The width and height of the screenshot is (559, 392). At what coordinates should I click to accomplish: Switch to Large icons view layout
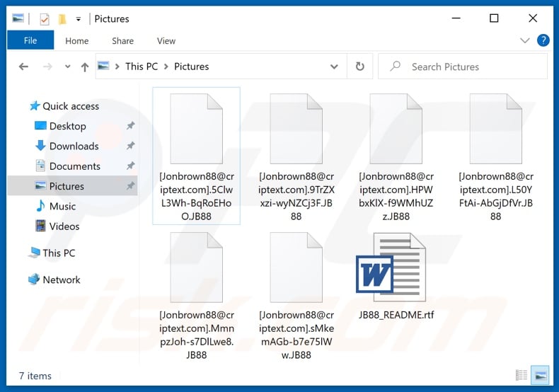click(x=540, y=375)
